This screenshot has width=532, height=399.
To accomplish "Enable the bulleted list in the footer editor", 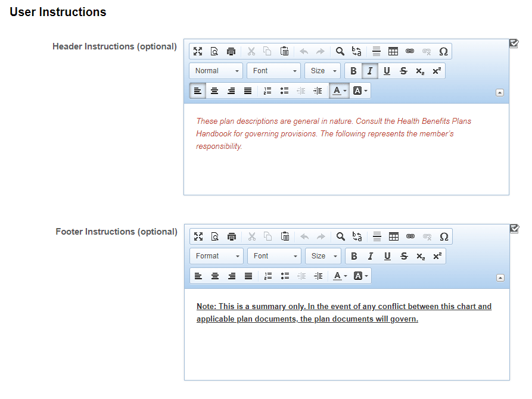I will (x=284, y=276).
